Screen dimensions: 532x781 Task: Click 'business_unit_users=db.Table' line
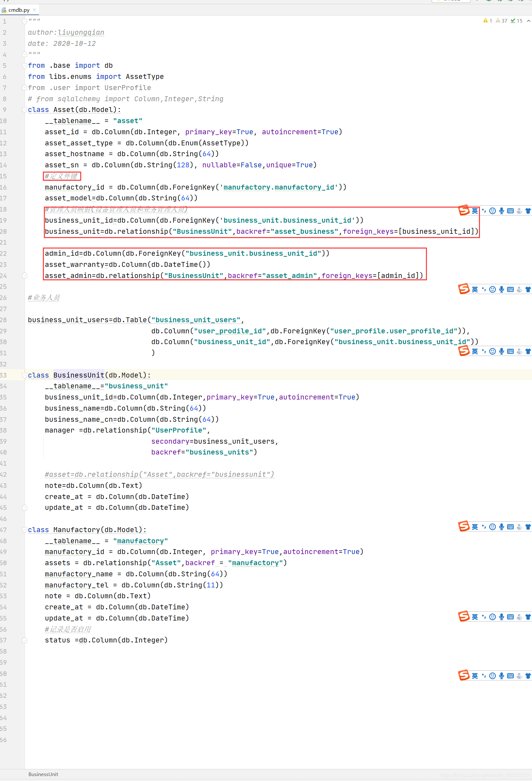136,320
